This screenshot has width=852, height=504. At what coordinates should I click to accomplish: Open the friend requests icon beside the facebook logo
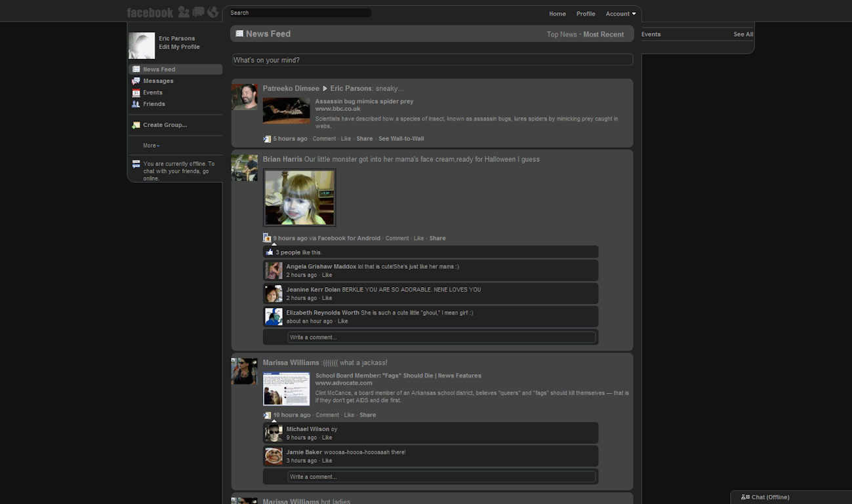[182, 12]
